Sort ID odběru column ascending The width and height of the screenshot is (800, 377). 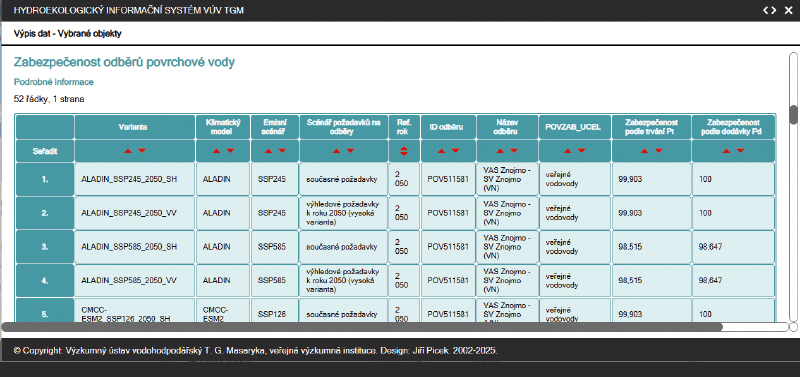click(x=441, y=151)
